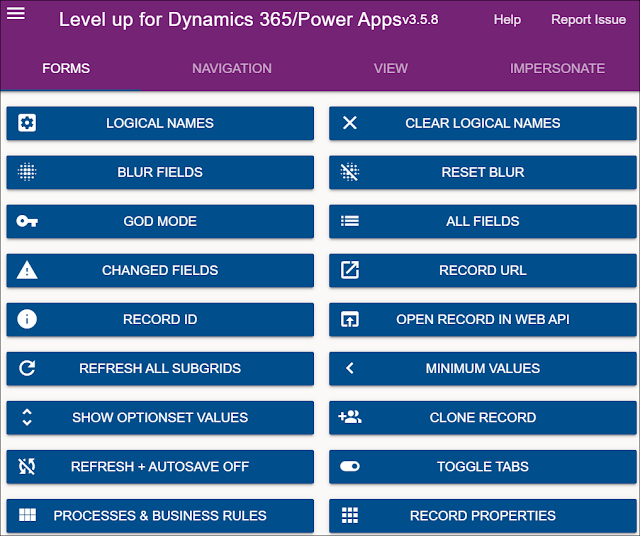This screenshot has width=640, height=536.
Task: Click the Clone Record add-people icon
Action: point(350,417)
